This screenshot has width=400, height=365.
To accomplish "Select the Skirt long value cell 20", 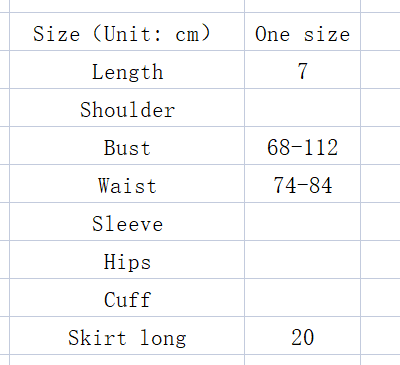I will tap(302, 336).
